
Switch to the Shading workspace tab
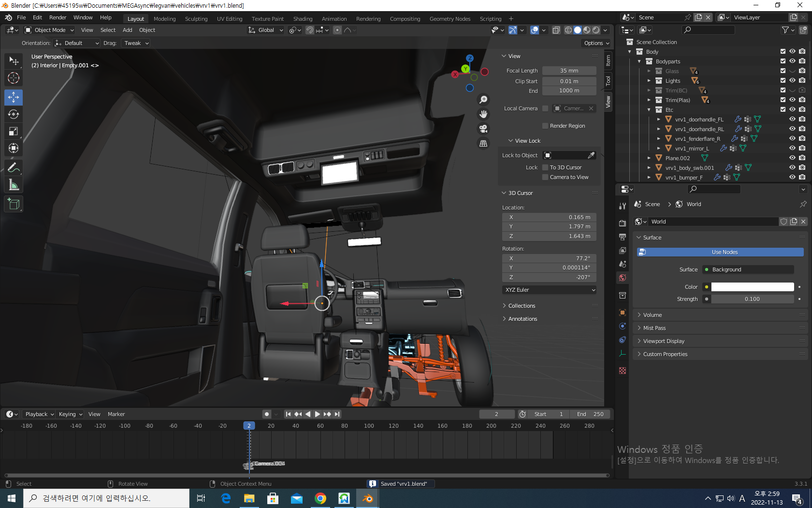click(x=303, y=19)
